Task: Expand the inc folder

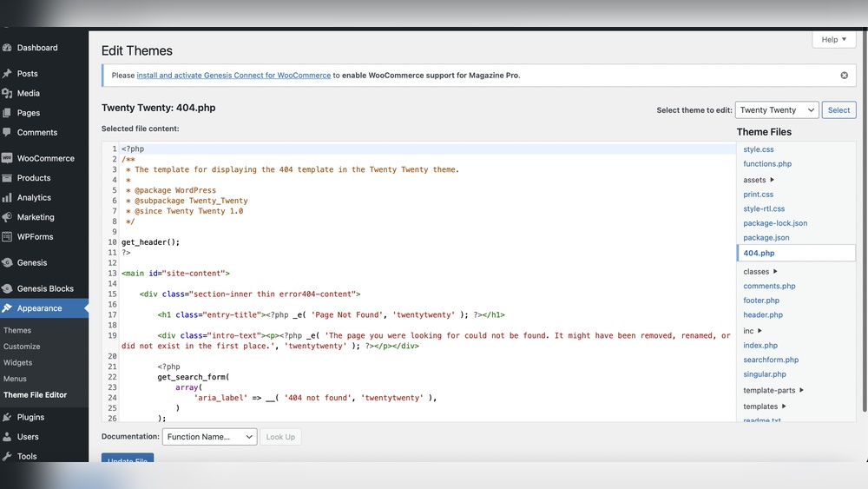Action: click(x=753, y=331)
